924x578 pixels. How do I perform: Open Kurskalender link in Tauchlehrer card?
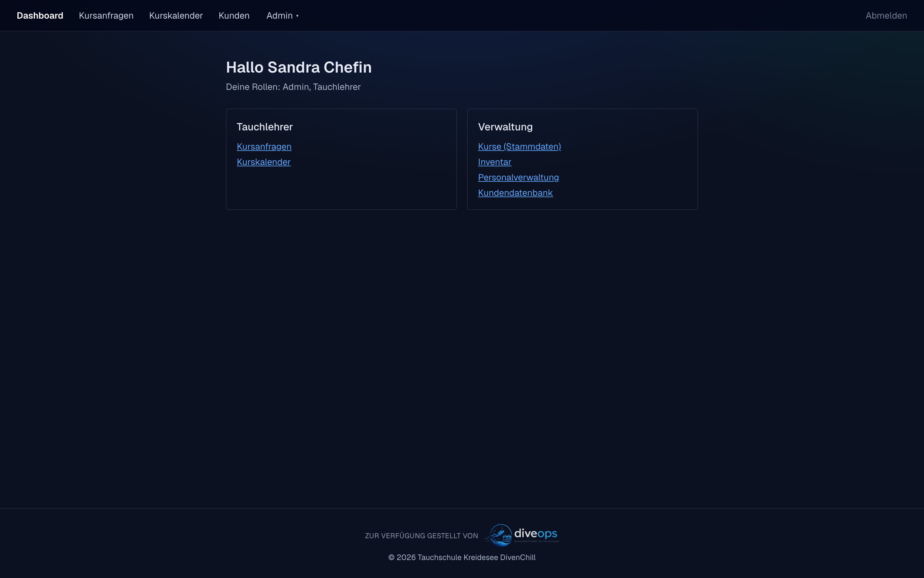pos(263,162)
